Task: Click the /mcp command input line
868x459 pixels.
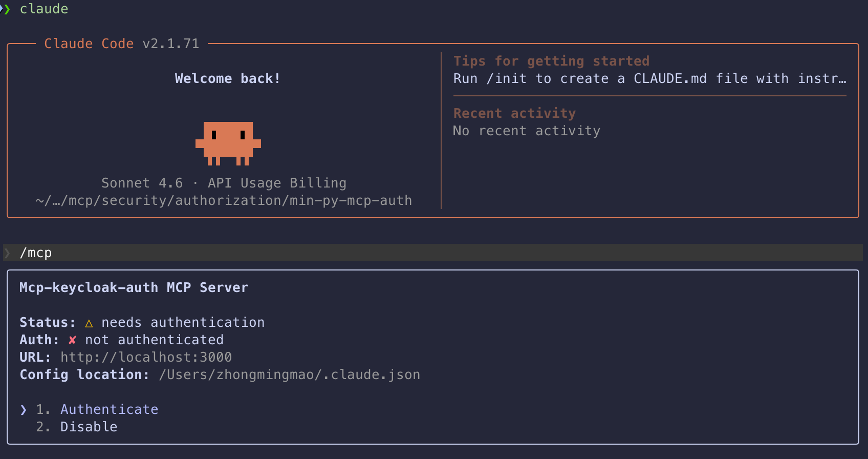Action: (36, 253)
